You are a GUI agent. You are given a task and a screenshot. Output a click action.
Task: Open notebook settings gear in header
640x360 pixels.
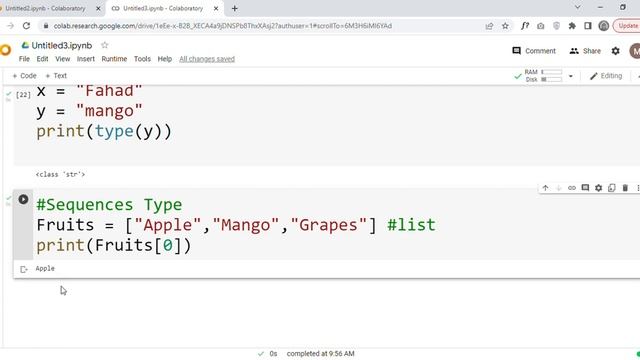[x=616, y=51]
